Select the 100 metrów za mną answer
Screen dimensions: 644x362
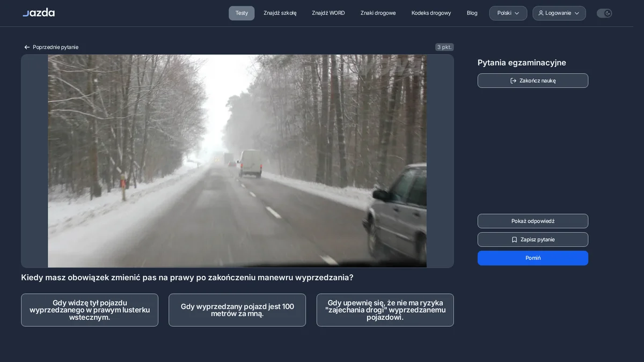pos(237,310)
